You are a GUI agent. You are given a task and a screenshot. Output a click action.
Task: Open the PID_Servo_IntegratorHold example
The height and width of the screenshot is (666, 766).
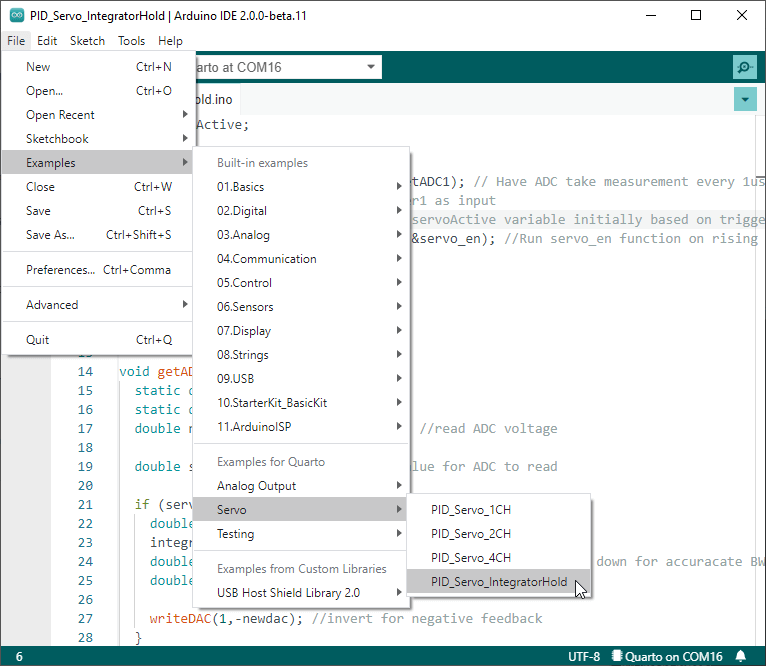click(x=498, y=581)
